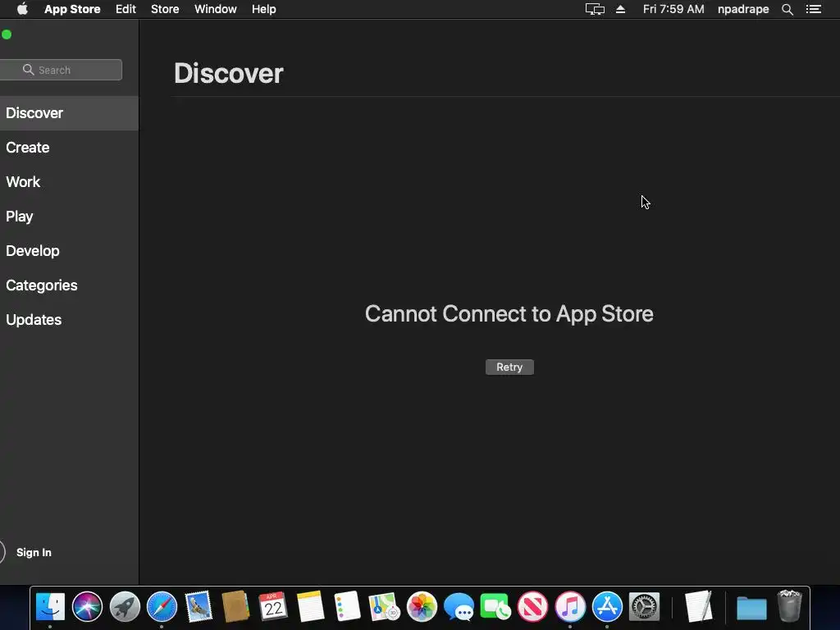Screen dimensions: 840x630
Task: Open the App Store menu
Action: (x=72, y=9)
